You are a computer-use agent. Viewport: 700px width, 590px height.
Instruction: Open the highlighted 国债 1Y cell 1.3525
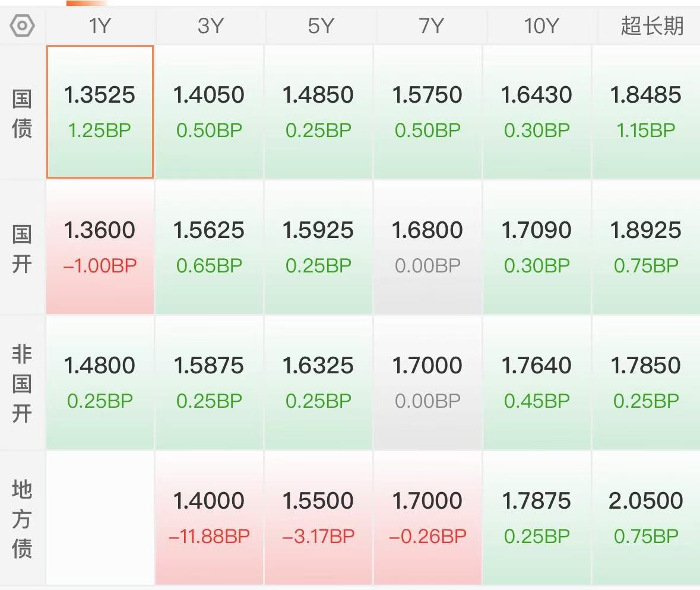[100, 112]
